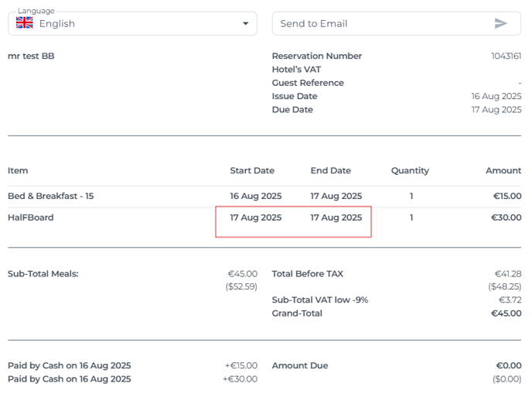Click the HalFBoard item row
Viewport: 532px width, 394px height.
tap(264, 218)
